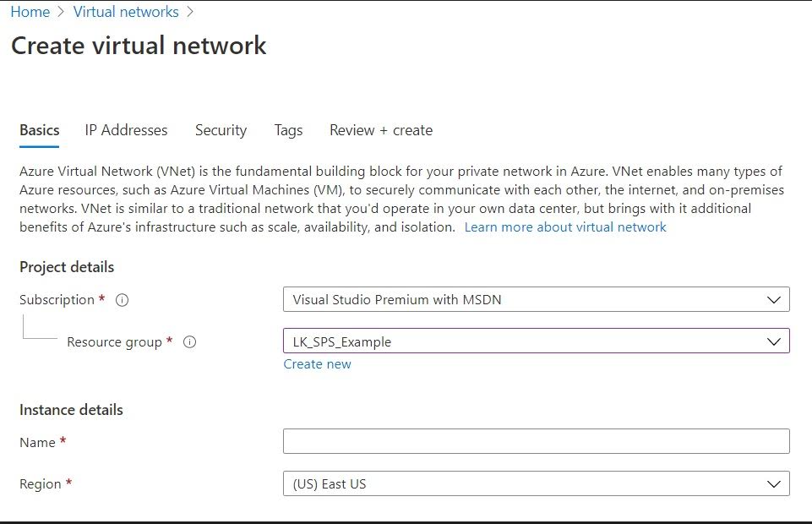Click the Create new resource group link
Viewport: 812px width, 524px height.
pos(317,364)
